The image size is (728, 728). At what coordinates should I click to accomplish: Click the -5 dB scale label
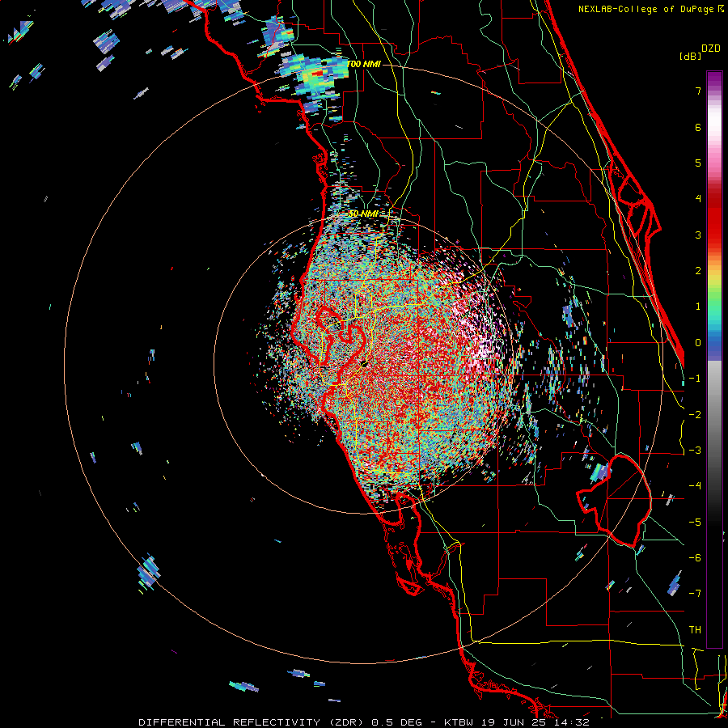click(x=695, y=523)
